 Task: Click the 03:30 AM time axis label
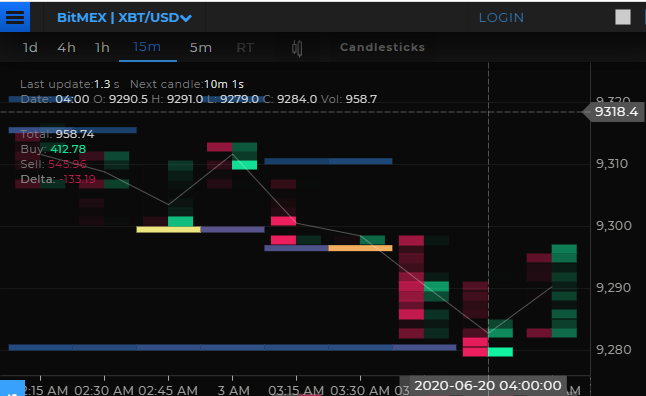(x=360, y=390)
